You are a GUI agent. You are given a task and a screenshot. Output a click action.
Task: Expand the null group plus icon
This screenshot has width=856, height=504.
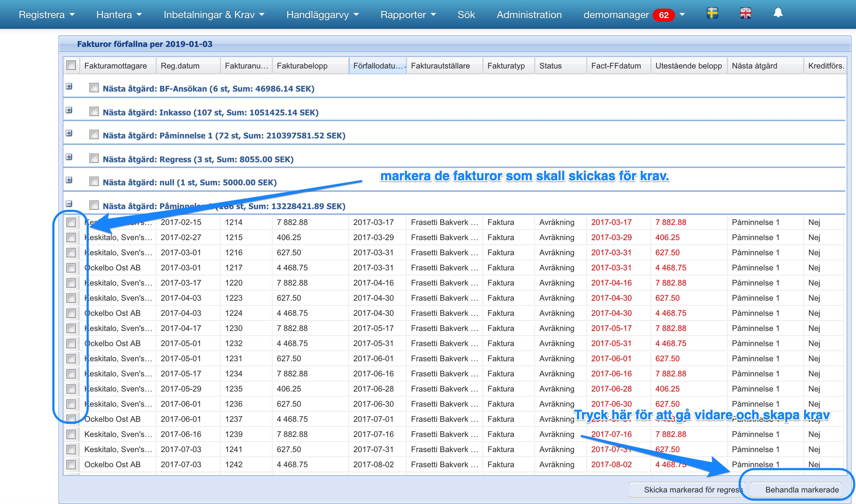point(69,180)
